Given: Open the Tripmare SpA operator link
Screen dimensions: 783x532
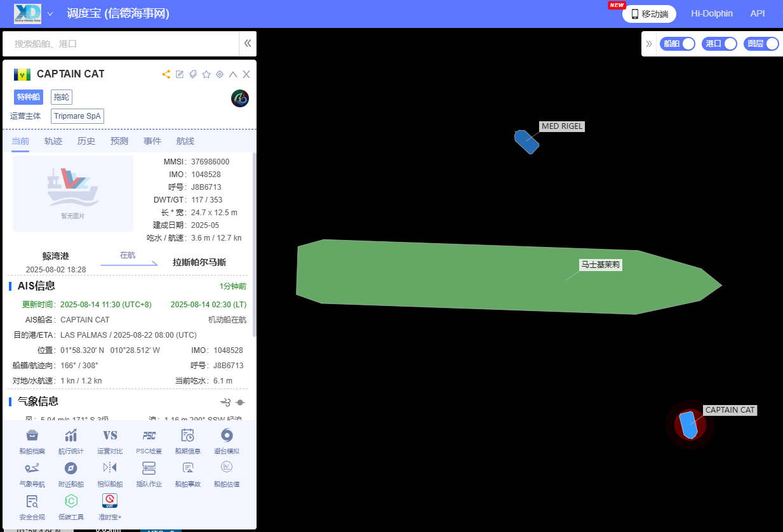Looking at the screenshot, I should tap(77, 116).
